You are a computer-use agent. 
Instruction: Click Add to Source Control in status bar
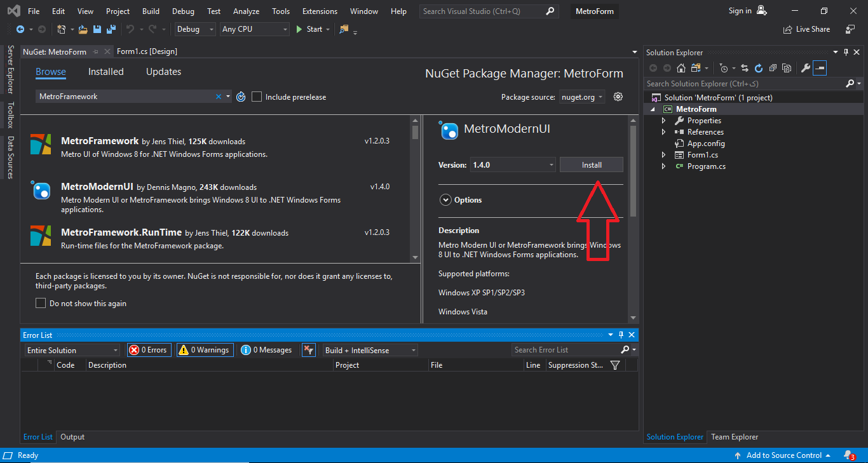[783, 455]
